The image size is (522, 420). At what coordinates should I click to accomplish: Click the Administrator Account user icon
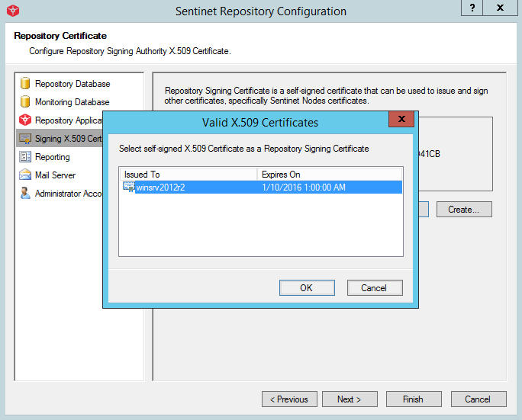click(x=25, y=193)
